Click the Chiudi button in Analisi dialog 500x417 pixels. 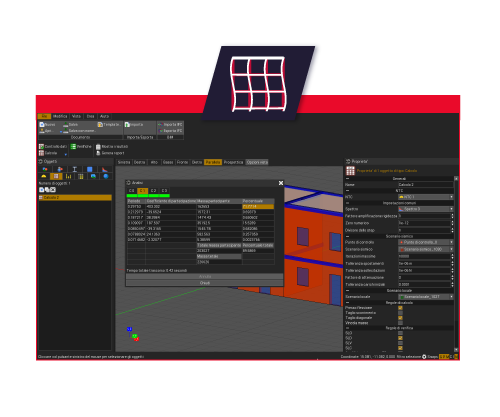click(205, 283)
